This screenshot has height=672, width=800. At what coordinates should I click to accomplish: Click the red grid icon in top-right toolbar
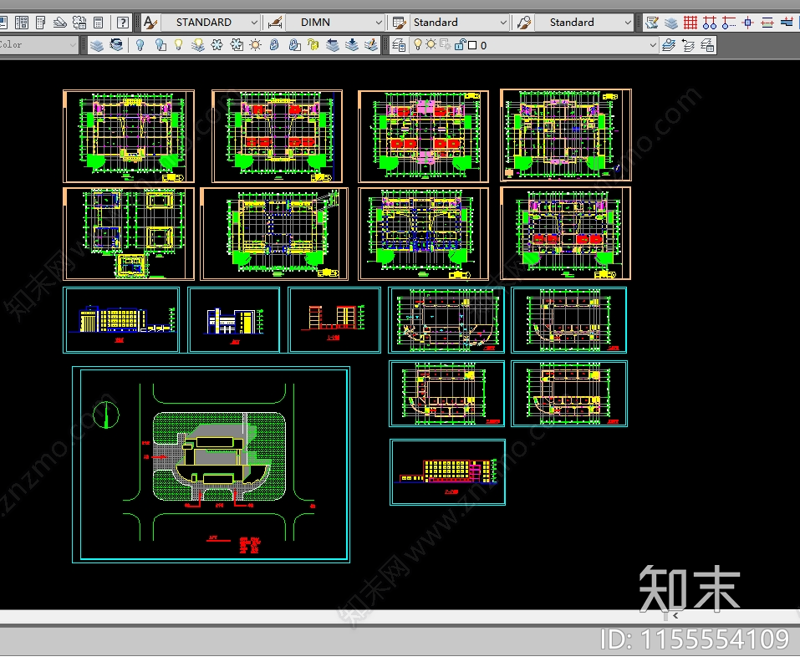click(690, 23)
